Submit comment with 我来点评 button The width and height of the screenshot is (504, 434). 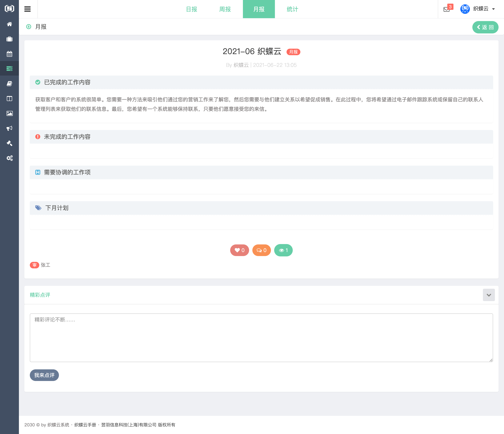(x=44, y=375)
